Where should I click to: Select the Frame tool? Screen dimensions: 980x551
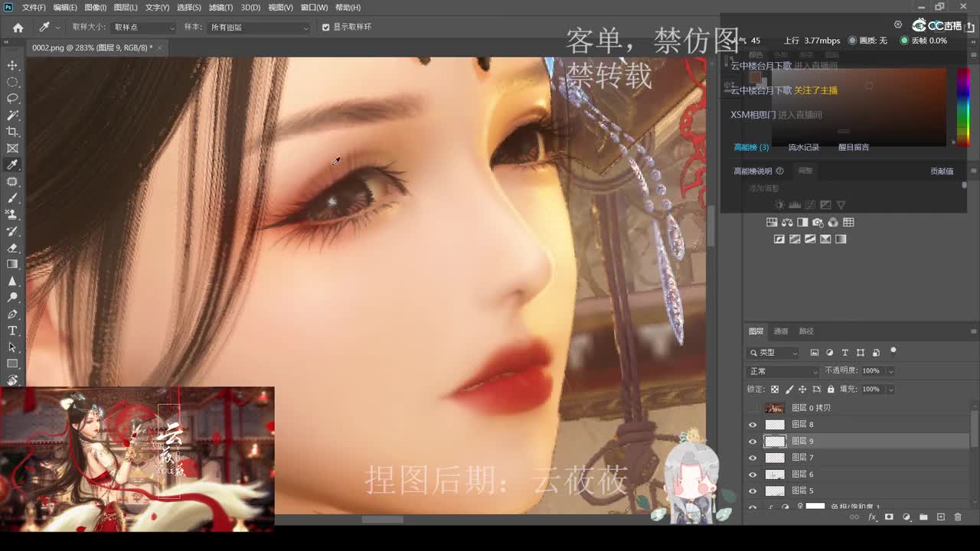12,148
